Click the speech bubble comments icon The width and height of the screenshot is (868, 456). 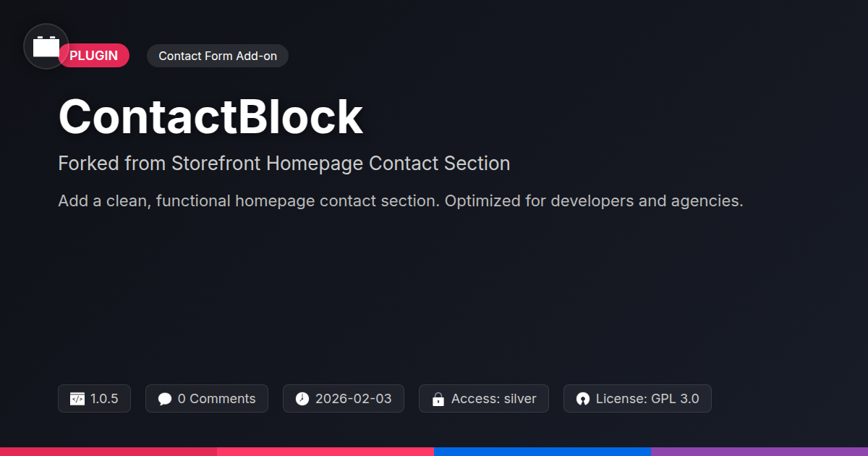coord(165,399)
